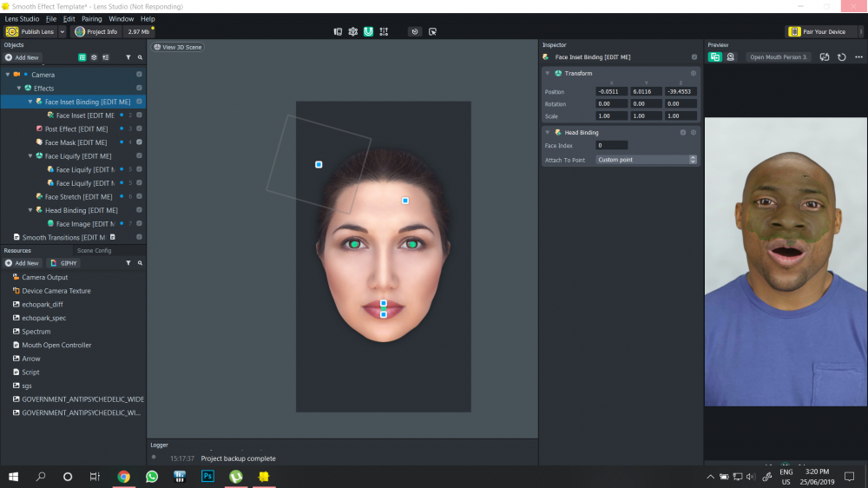Open the dropdown arrow beside Publish Lens
This screenshot has width=868, height=488.
pyautogui.click(x=62, y=31)
